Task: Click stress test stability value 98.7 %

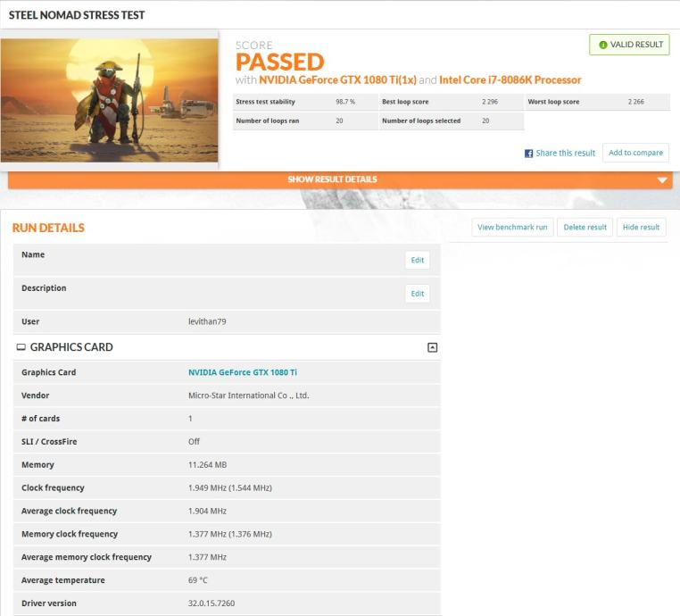Action: [x=345, y=102]
